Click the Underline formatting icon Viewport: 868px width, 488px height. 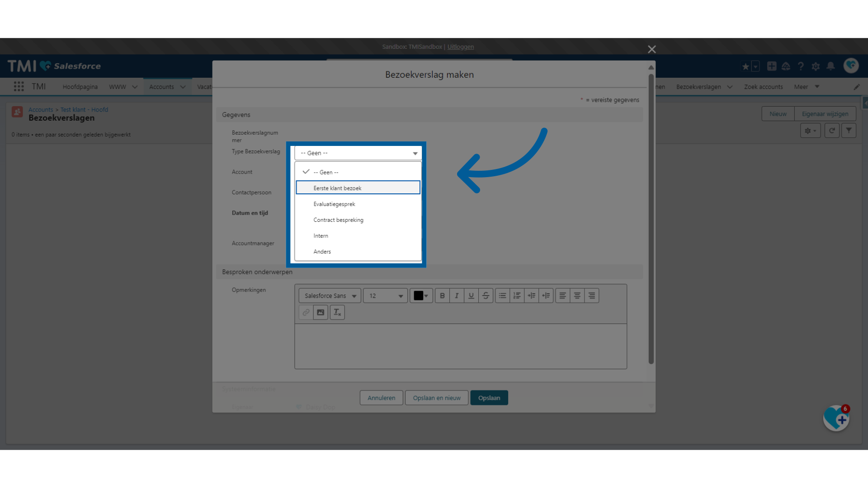pyautogui.click(x=470, y=296)
